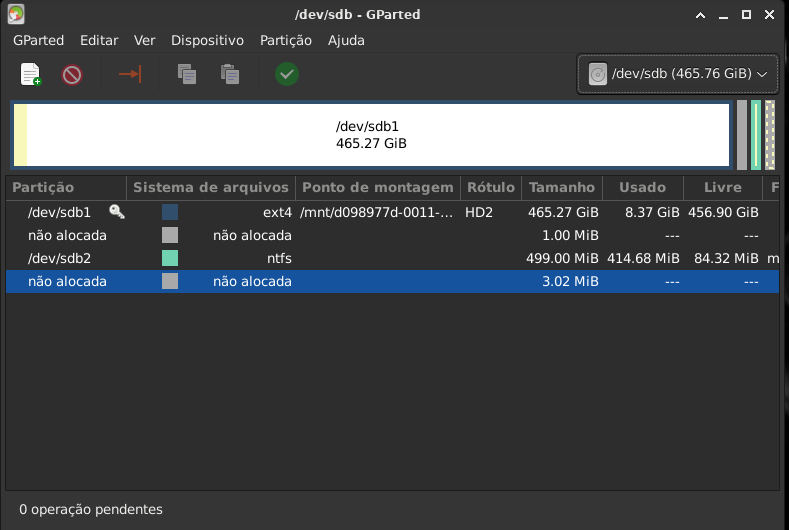Screen dimensions: 789x530
Task: Apply all operations with green checkmark
Action: coord(287,74)
